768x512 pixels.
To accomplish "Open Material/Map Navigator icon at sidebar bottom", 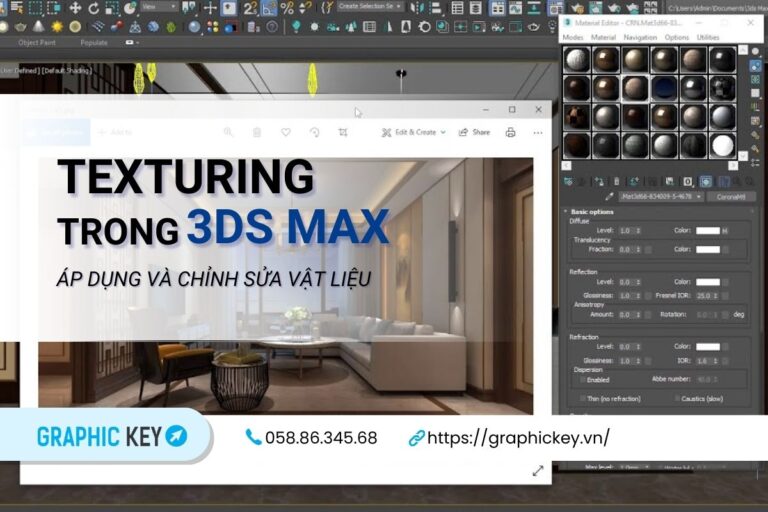I will (x=755, y=162).
